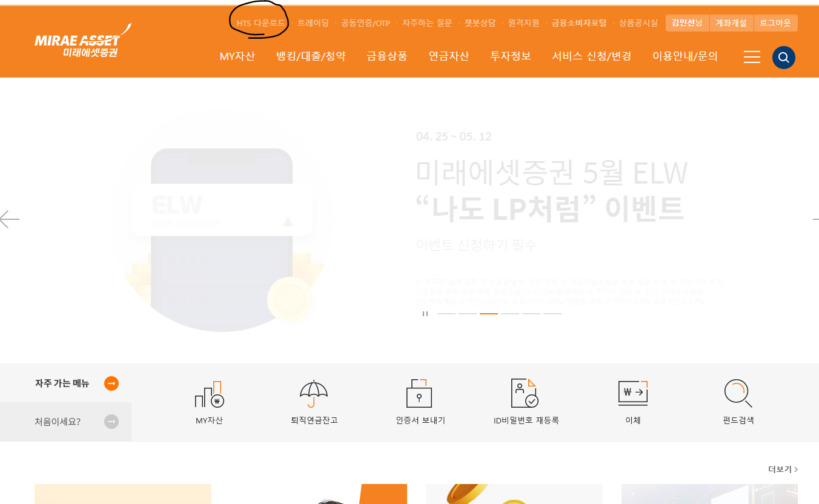This screenshot has width=819, height=504.
Task: Open the 이체 transfer icon
Action: [x=633, y=393]
